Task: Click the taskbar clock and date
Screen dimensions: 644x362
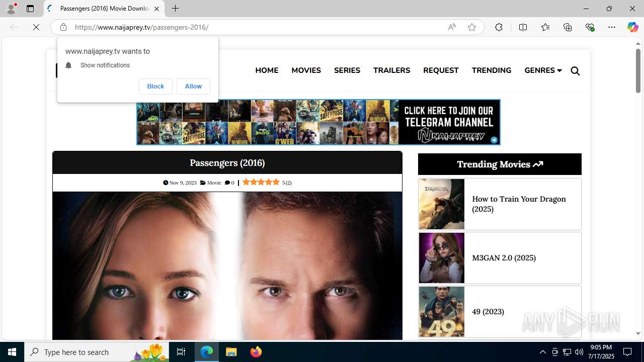Action: click(601, 352)
